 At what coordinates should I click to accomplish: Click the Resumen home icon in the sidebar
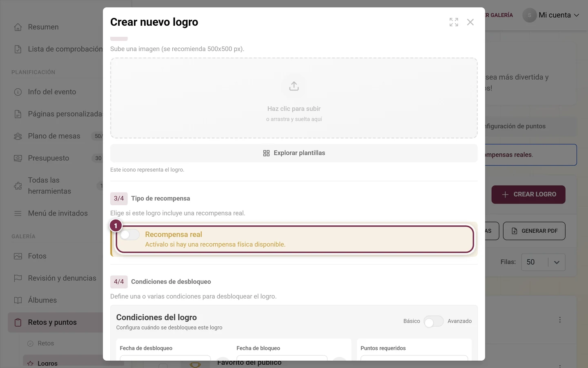(x=18, y=27)
